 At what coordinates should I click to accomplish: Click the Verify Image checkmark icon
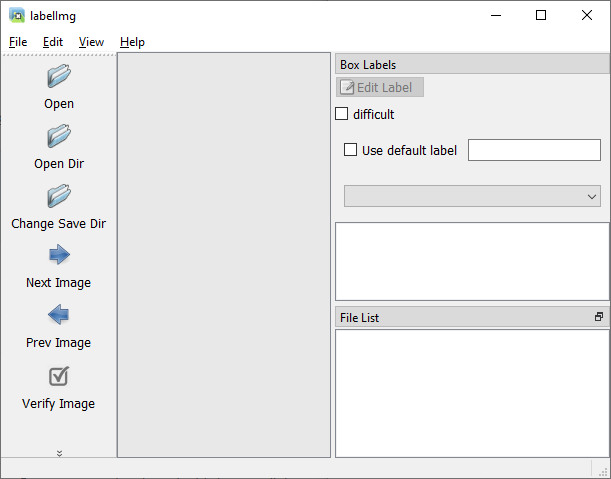pos(59,376)
